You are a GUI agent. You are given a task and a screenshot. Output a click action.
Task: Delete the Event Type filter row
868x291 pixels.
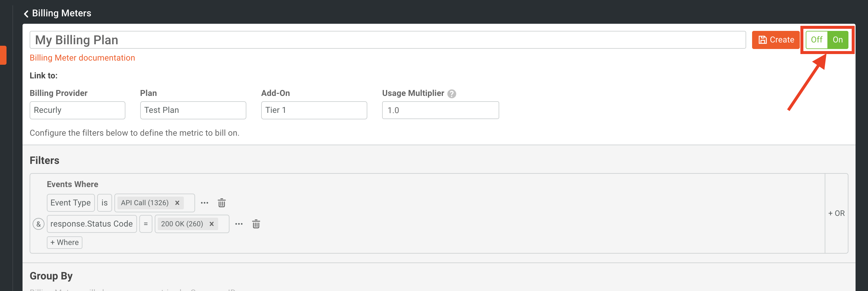[x=221, y=203]
